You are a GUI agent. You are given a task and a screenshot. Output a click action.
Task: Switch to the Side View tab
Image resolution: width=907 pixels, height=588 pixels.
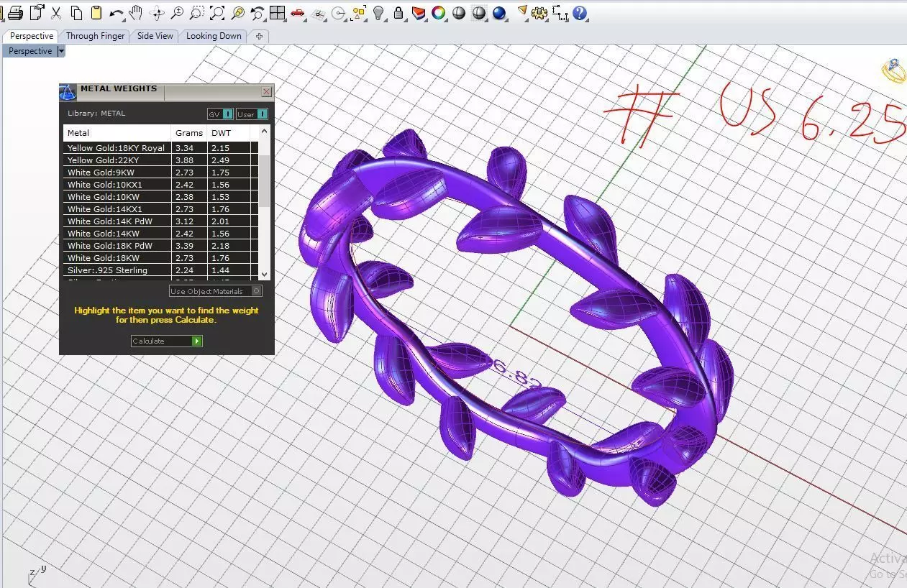[155, 36]
